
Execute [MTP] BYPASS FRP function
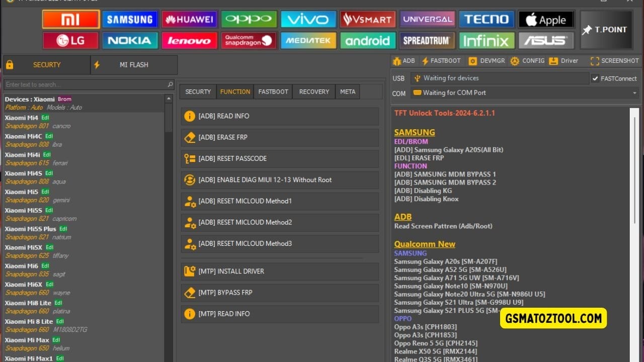pyautogui.click(x=279, y=292)
